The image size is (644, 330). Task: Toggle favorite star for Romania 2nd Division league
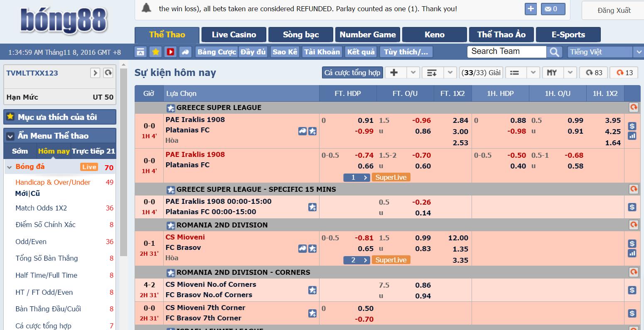(171, 225)
